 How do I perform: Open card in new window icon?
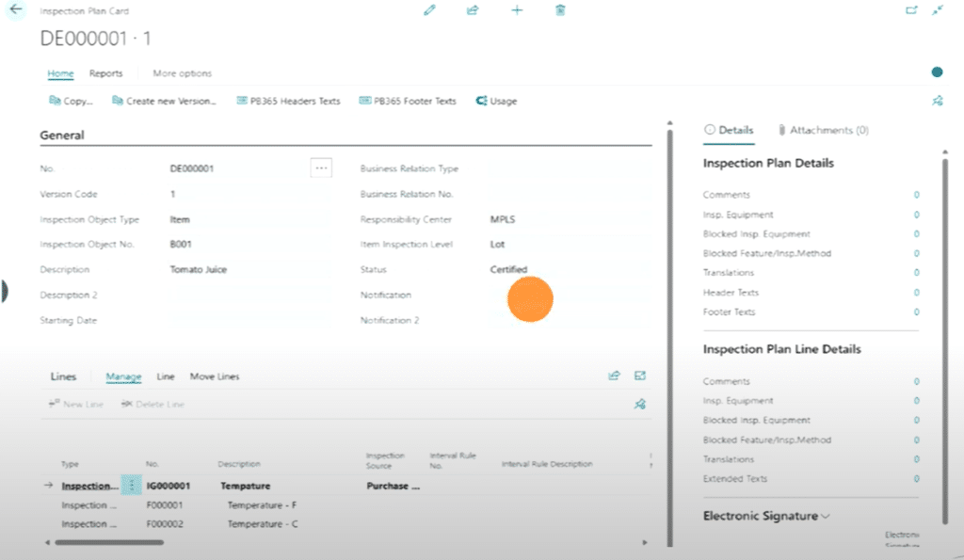tap(910, 10)
